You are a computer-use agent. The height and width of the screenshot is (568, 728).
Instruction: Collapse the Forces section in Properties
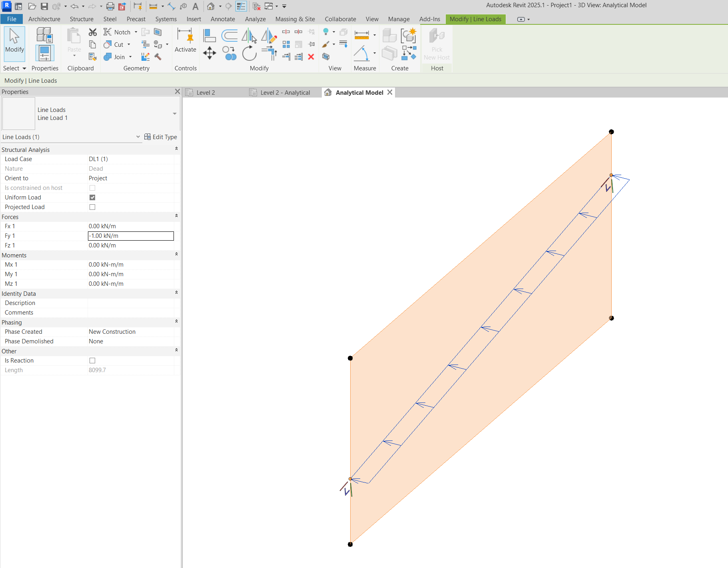point(176,216)
